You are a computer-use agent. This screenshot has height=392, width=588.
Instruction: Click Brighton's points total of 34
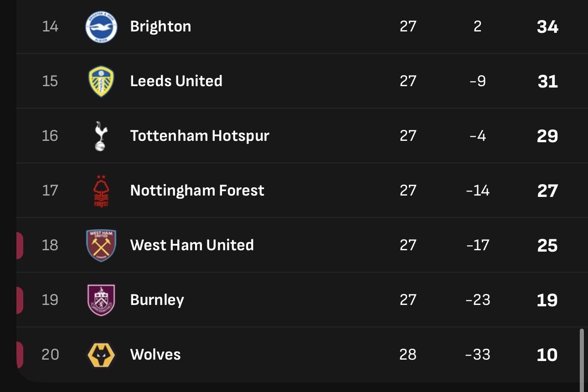pos(547,27)
